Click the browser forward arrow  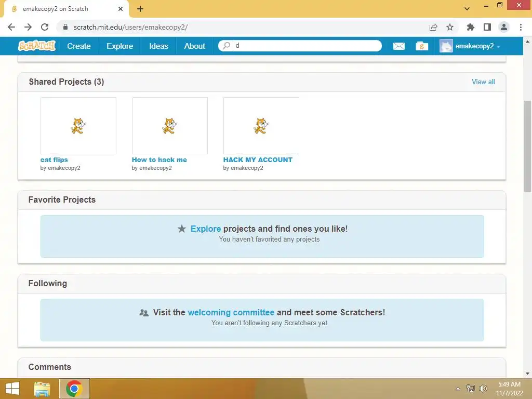28,27
